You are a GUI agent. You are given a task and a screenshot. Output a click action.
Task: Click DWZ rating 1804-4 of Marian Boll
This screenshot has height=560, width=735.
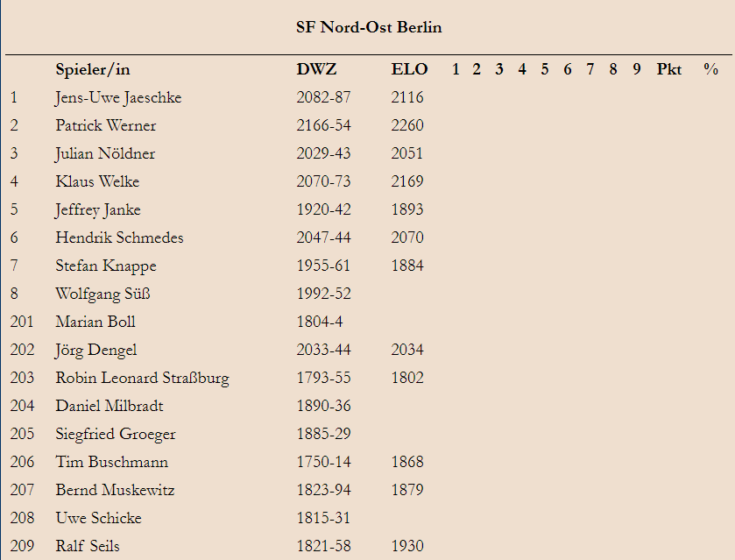[320, 322]
